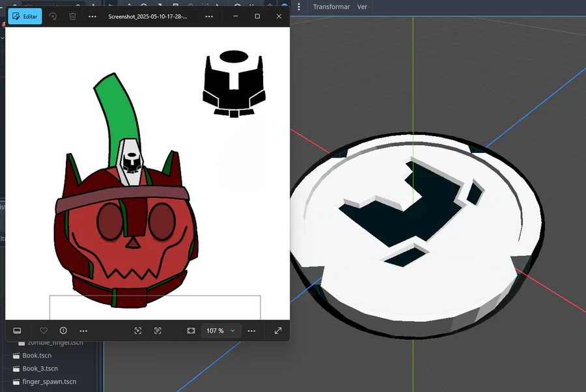The image size is (586, 392).
Task: Open the Transformar menu in Godot
Action: point(331,7)
